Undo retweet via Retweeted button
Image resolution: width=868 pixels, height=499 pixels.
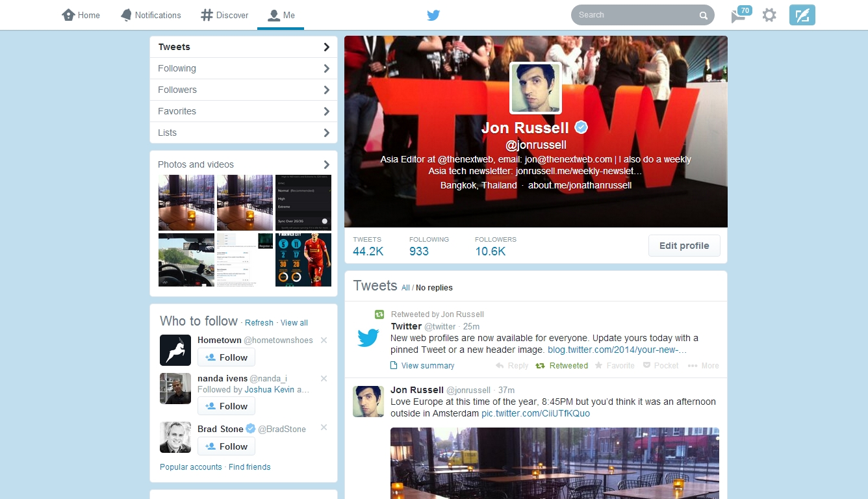[561, 366]
